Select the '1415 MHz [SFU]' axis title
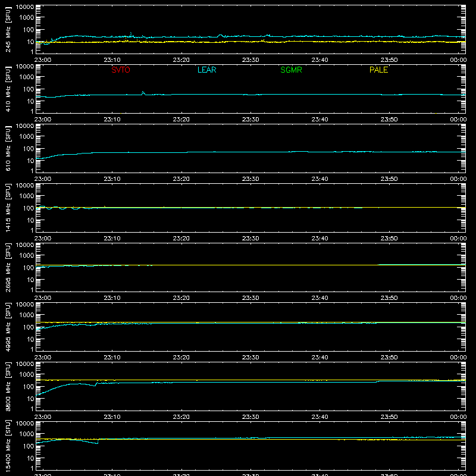This screenshot has width=476, height=476. coord(8,208)
